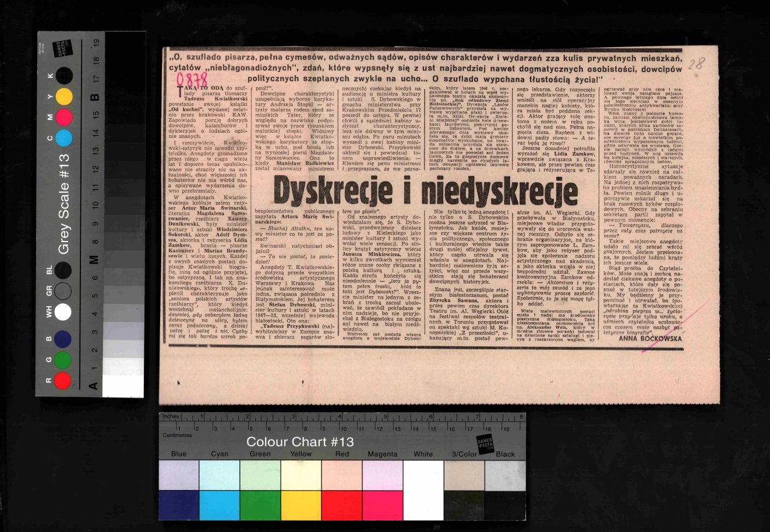Click the yellow circle on the grey scale
The width and height of the screenshot is (770, 532).
point(64,96)
